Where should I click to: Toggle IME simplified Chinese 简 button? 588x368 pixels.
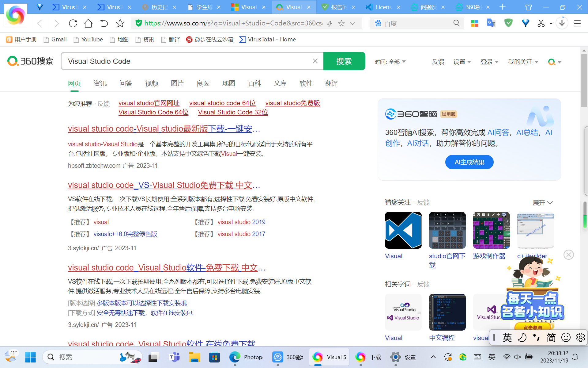[551, 338]
